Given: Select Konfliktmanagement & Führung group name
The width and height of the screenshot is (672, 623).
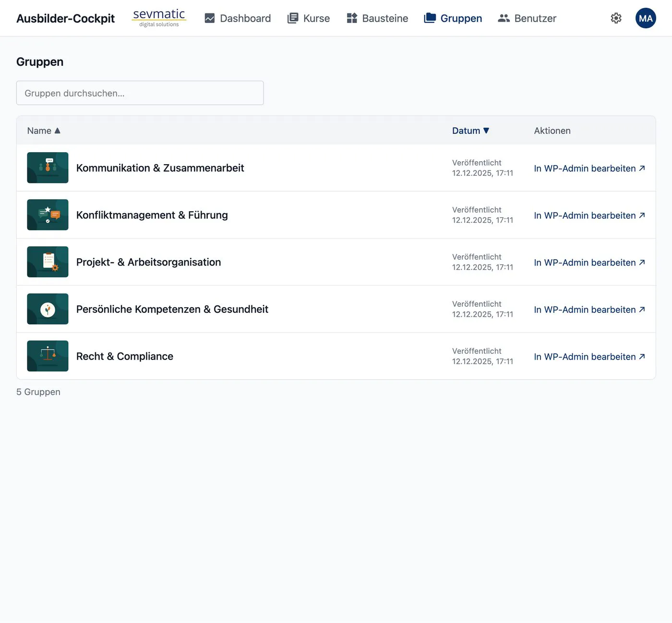Looking at the screenshot, I should coord(152,215).
